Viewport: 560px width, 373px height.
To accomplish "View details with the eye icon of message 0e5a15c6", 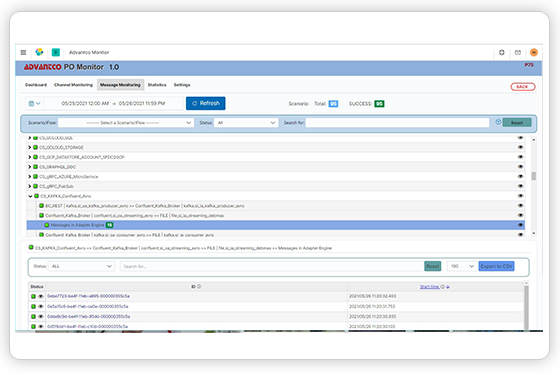I will pyautogui.click(x=40, y=306).
